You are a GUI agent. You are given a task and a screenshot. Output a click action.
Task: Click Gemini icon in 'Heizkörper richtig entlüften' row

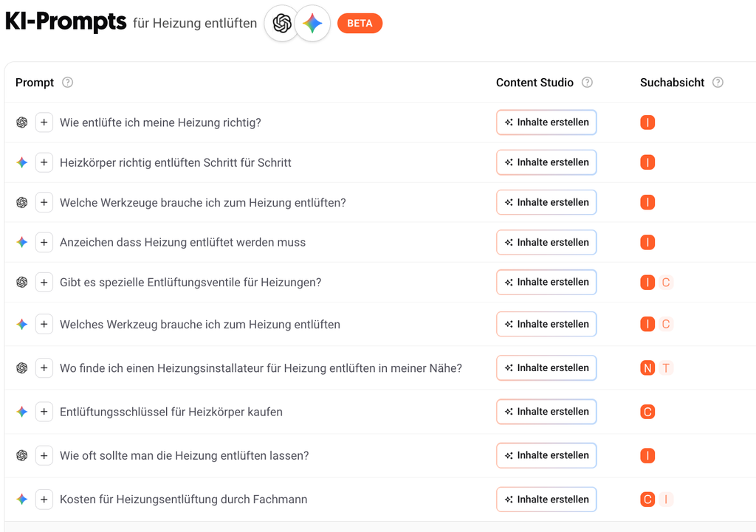21,162
